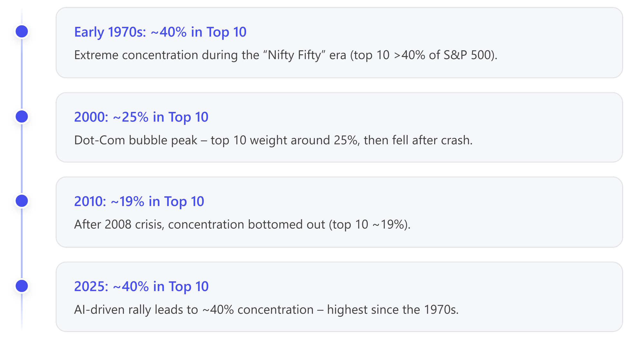Click the Early 1970s timeline dot
Screen dimensions: 644x339
[22, 32]
